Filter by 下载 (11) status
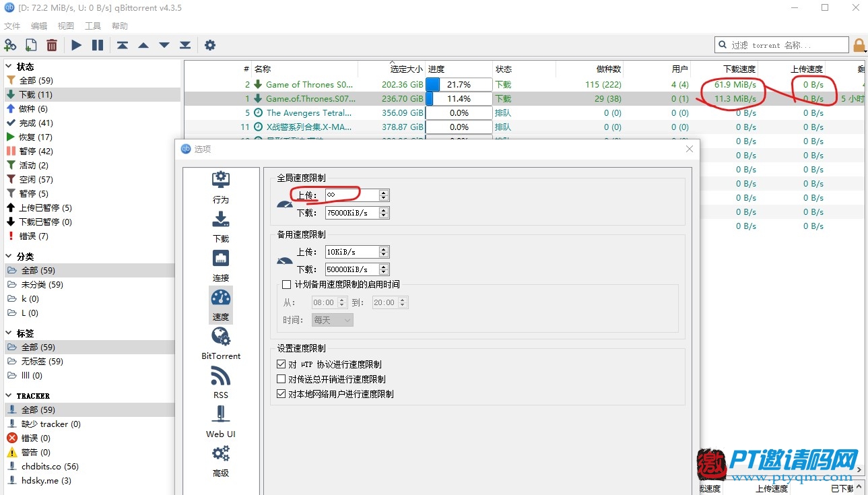Viewport: 868px width, 495px height. (93, 94)
